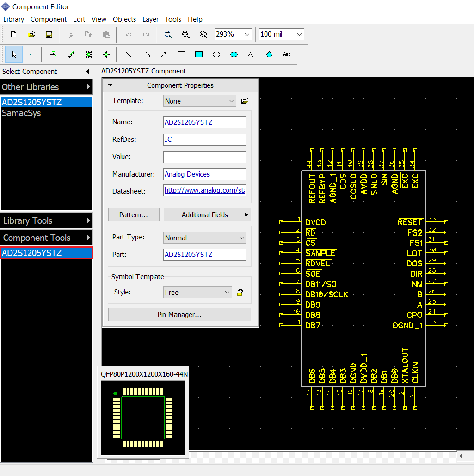The height and width of the screenshot is (476, 474).
Task: Expand the Component Tools section
Action: point(47,238)
